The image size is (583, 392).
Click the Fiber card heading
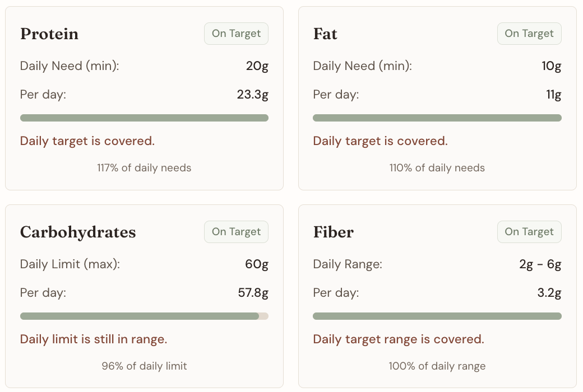tap(334, 232)
